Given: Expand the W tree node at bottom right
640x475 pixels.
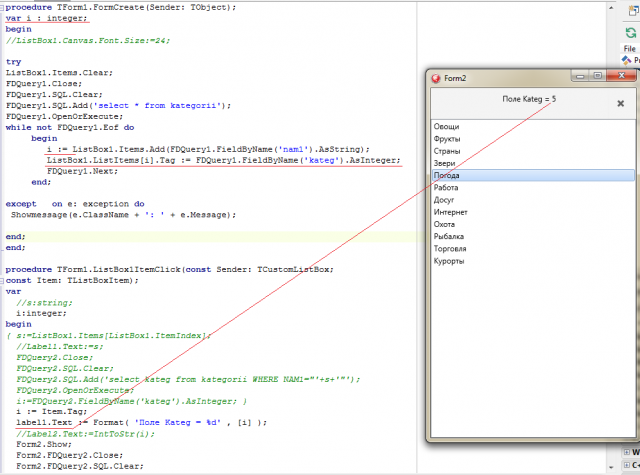Looking at the screenshot, I should (x=627, y=452).
